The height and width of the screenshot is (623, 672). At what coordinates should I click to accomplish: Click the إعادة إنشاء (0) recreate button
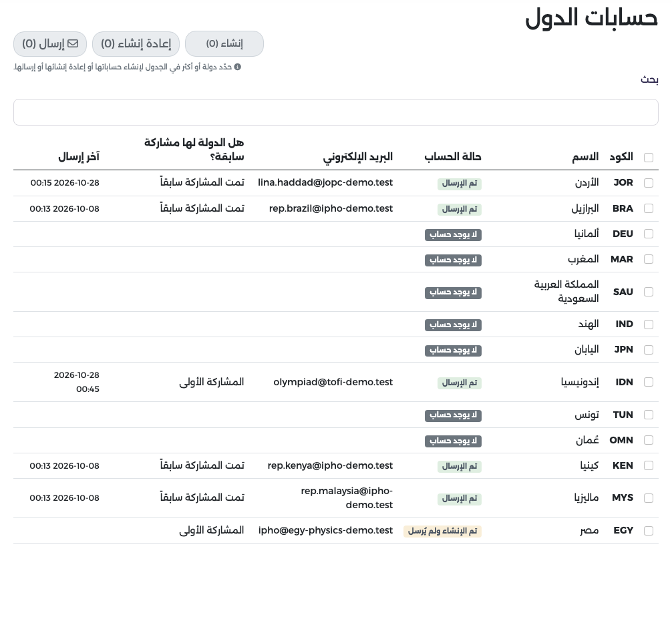[x=136, y=43]
